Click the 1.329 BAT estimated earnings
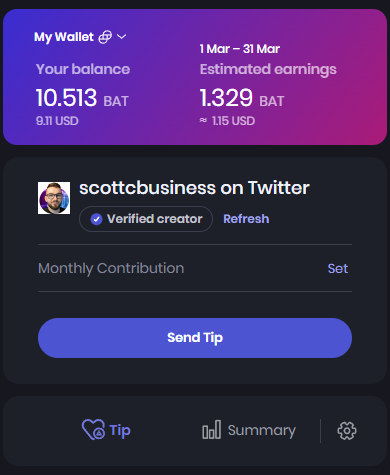Image resolution: width=390 pixels, height=475 pixels. [242, 98]
